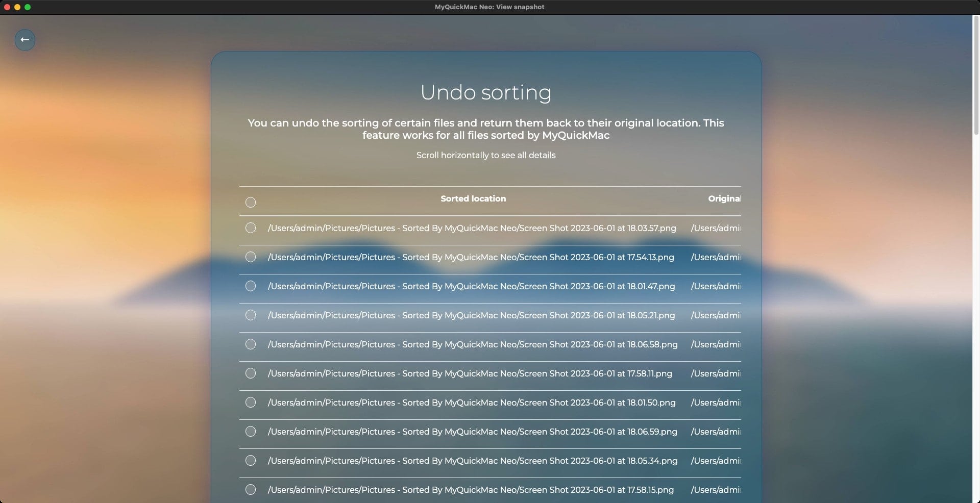980x503 pixels.
Task: Click the sorted path ending 18.05.34.png
Action: (473, 461)
